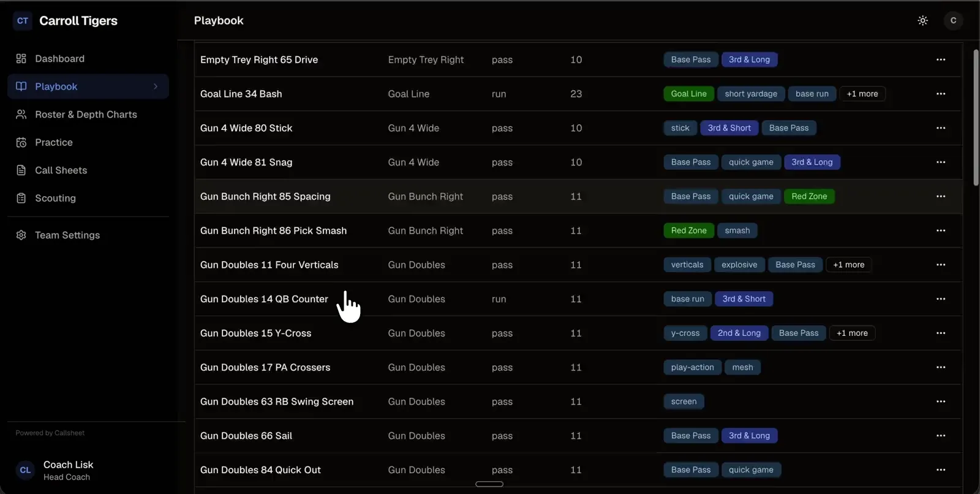The image size is (980, 494).
Task: Click the CT team logo badge
Action: click(x=23, y=21)
